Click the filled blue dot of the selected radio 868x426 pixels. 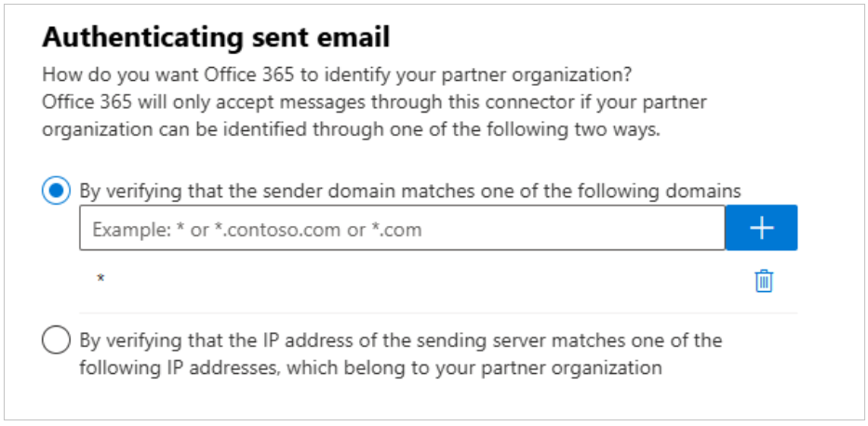pyautogui.click(x=56, y=191)
